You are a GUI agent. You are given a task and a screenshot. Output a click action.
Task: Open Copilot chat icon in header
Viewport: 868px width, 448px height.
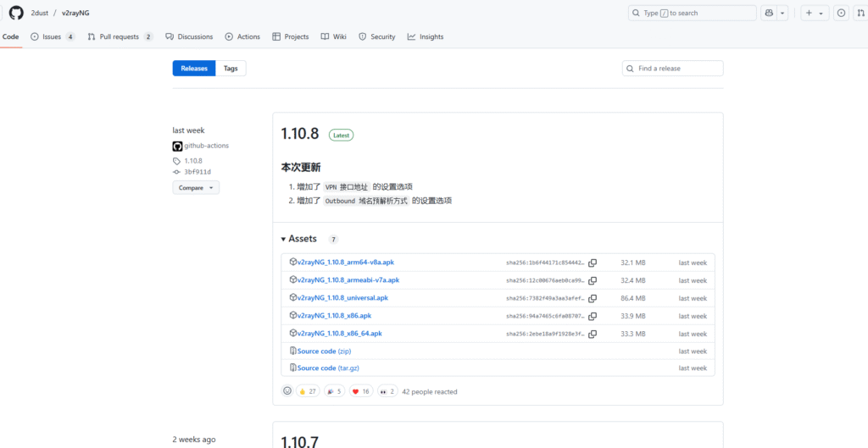point(769,13)
